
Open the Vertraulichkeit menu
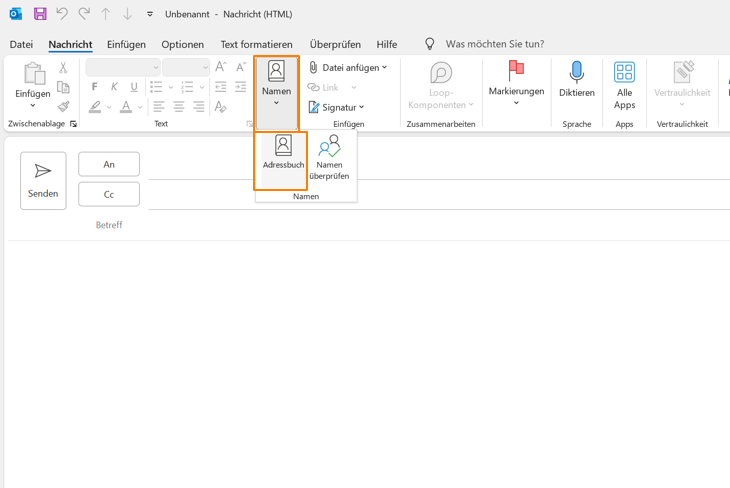[682, 84]
